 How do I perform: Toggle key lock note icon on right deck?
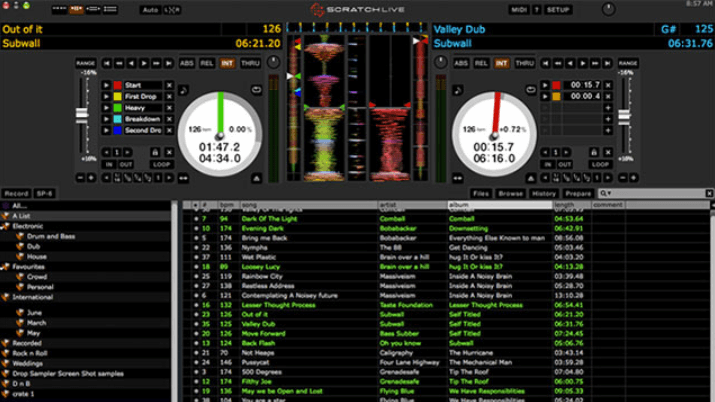click(457, 90)
